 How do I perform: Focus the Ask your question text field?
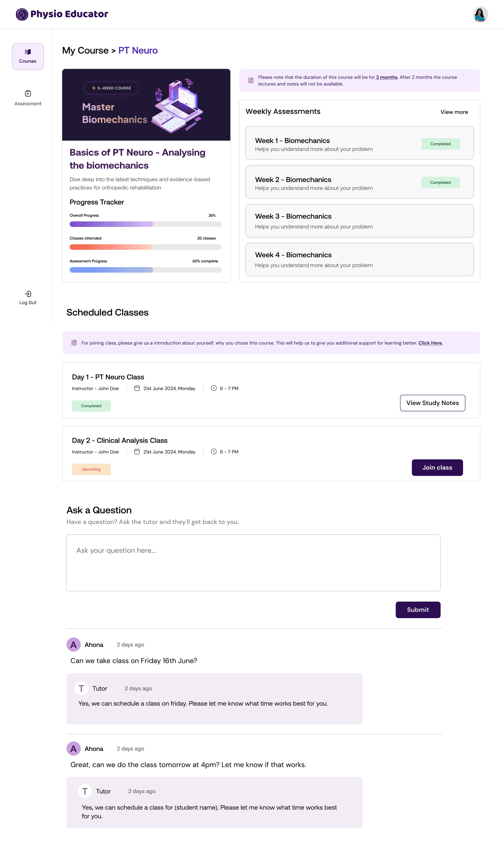pos(253,563)
